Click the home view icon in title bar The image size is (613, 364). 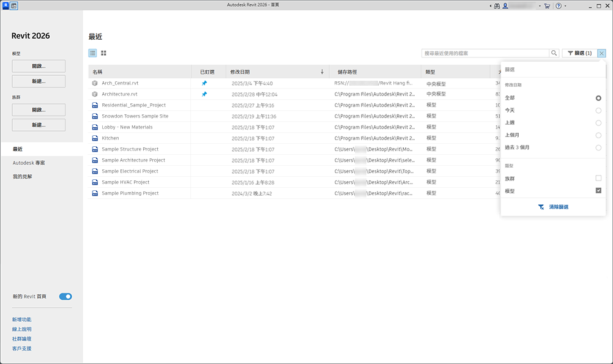coord(14,6)
